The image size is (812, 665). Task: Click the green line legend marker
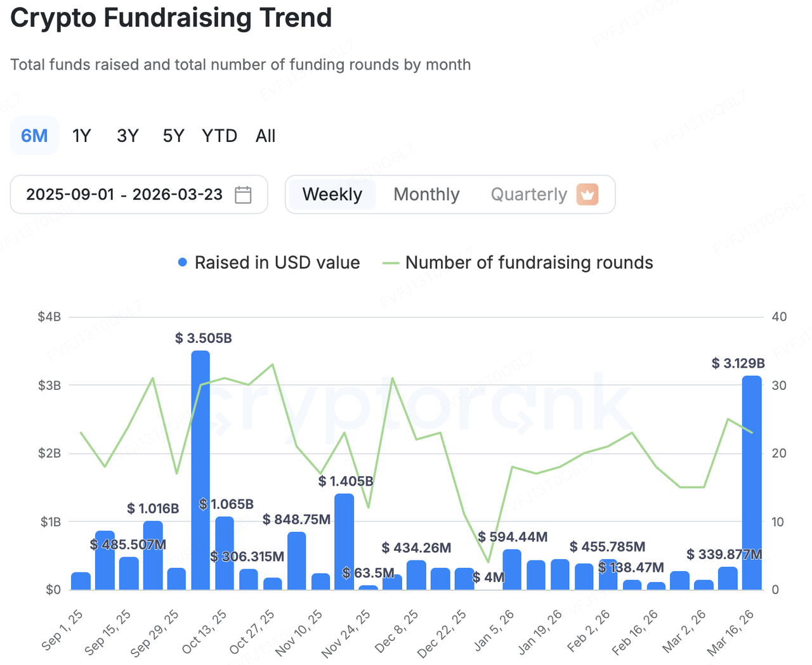(x=391, y=263)
